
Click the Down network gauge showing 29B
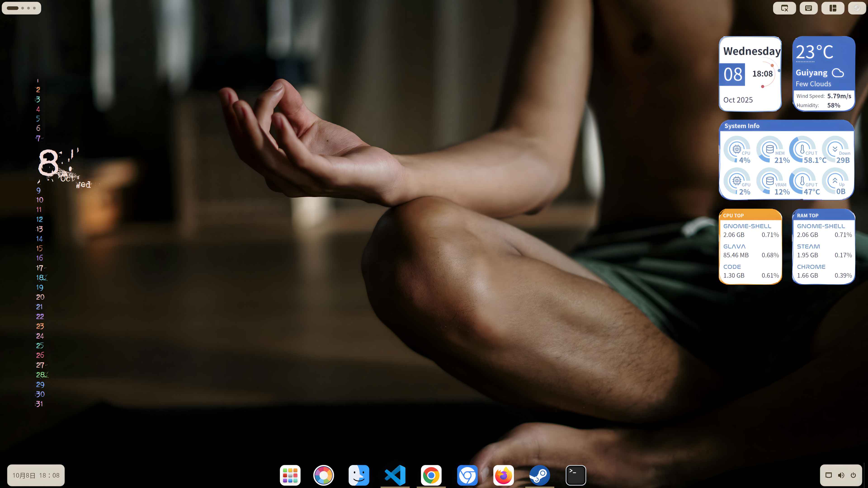tap(836, 150)
